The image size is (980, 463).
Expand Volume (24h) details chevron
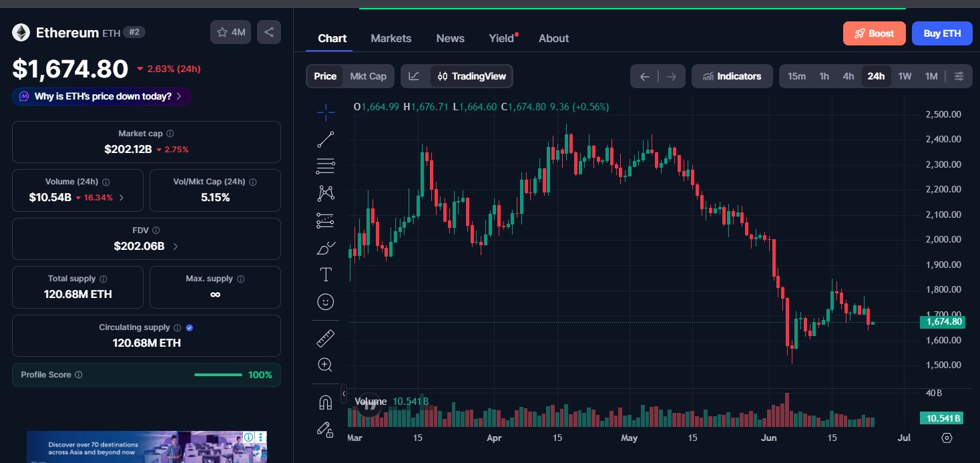(121, 198)
